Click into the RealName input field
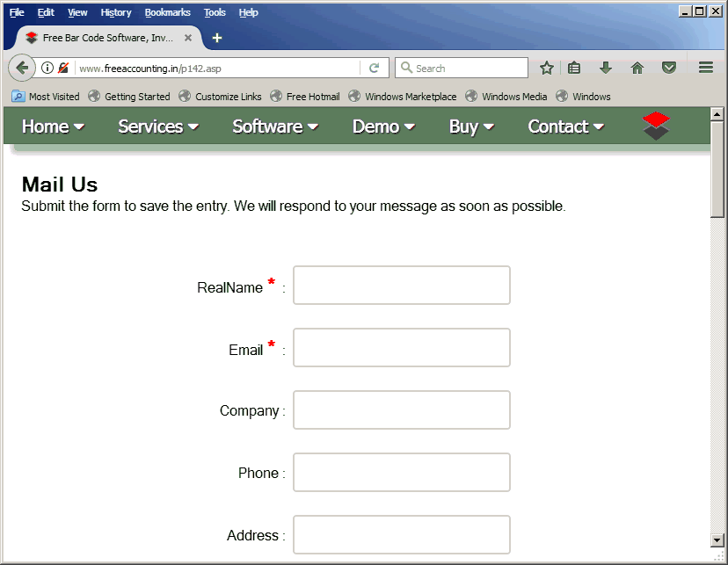 (x=402, y=286)
